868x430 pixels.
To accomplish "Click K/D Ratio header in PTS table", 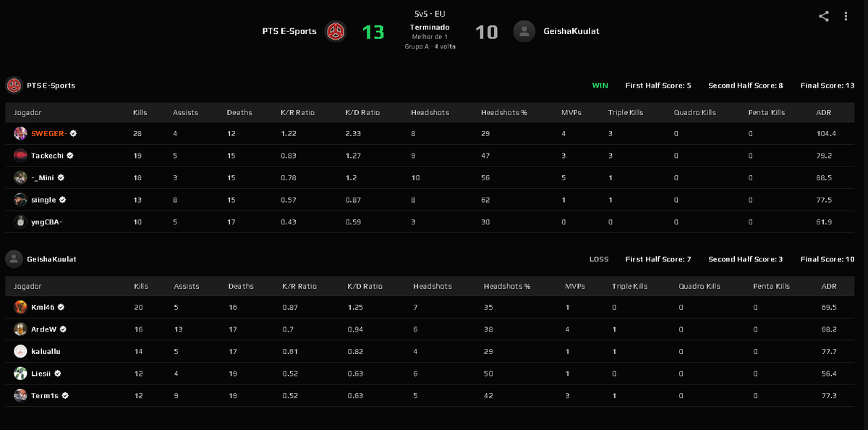I will coord(363,113).
